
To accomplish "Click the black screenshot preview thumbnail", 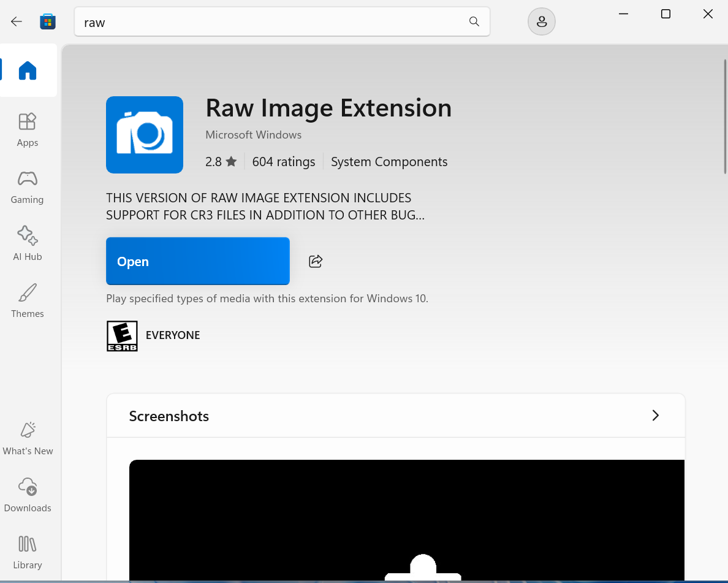I will [x=407, y=519].
